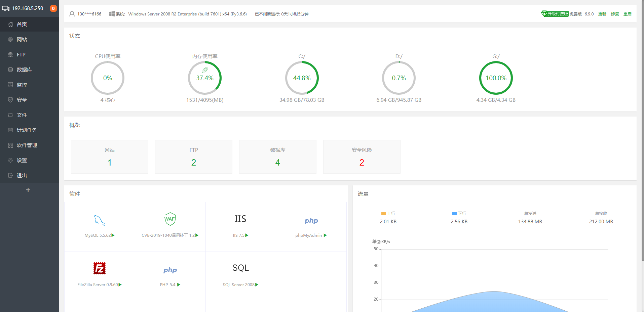Click the 4 核心 CPU cores text

point(108,100)
